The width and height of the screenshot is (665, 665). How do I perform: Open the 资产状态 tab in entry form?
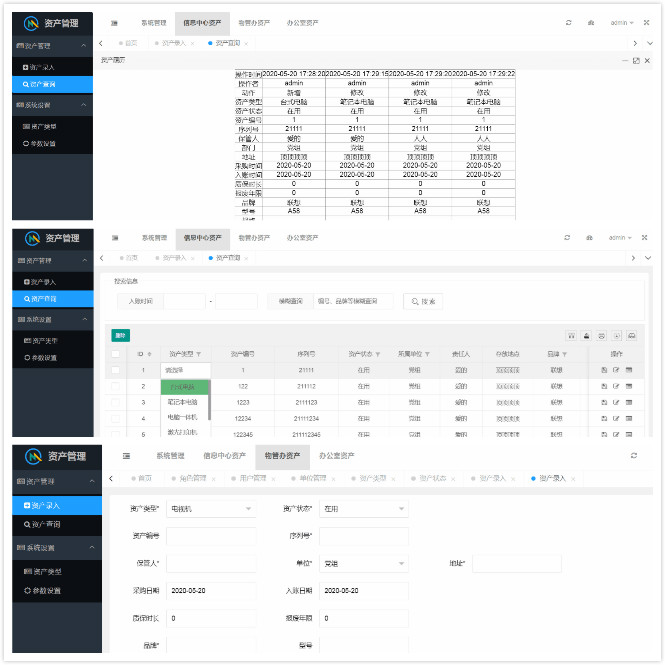pos(433,478)
